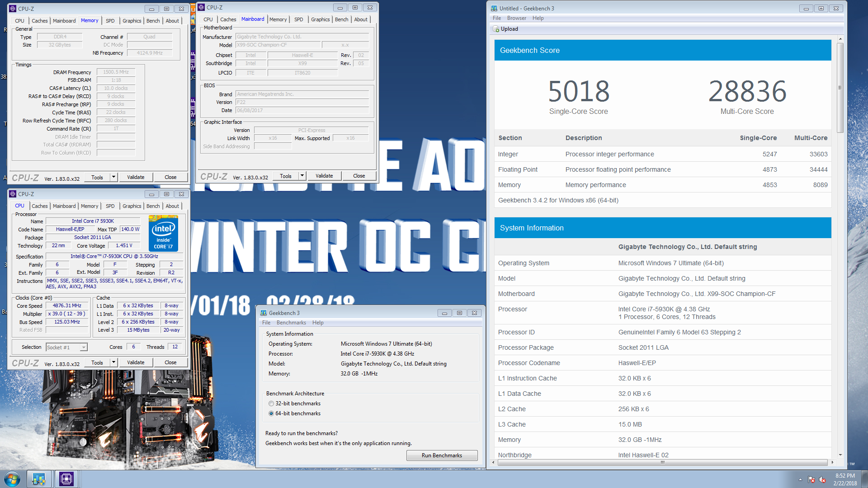Viewport: 868px width, 488px height.
Task: Minimize the small Geekbench 3 window
Action: [x=444, y=313]
